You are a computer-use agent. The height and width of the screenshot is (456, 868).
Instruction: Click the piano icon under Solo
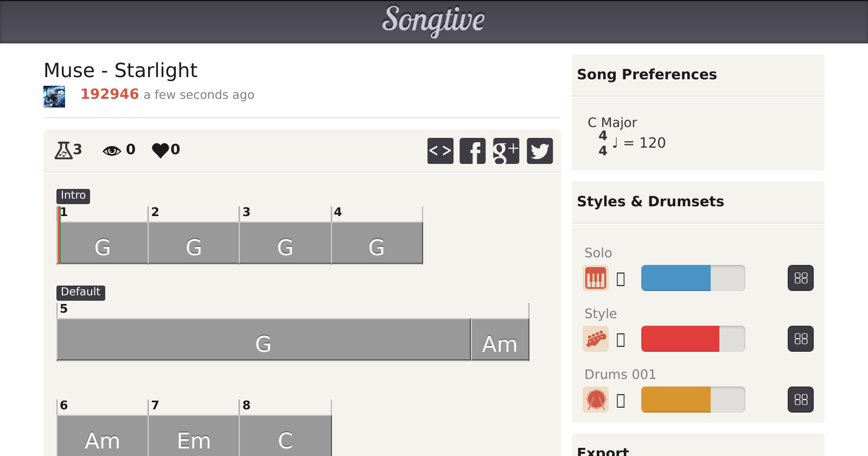tap(595, 278)
